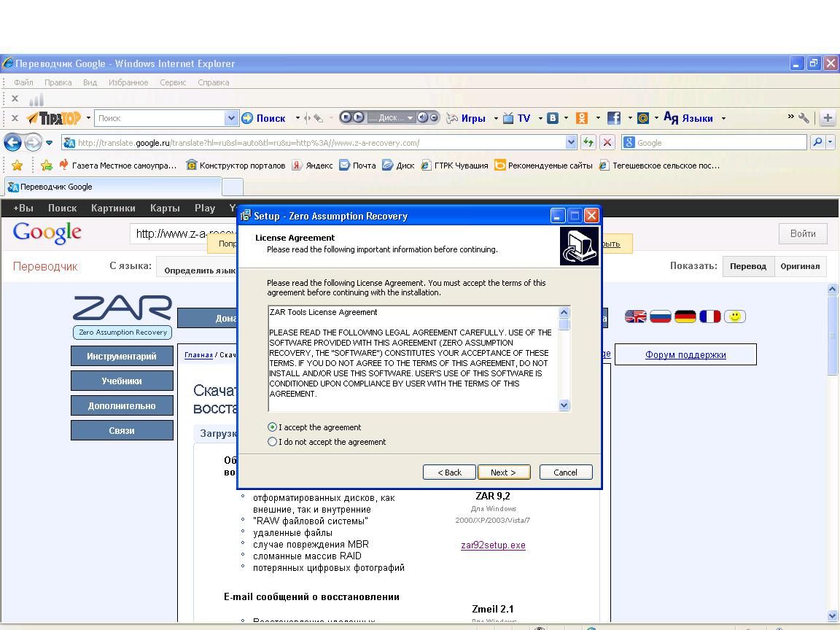Select the English flag on ZAR site

pyautogui.click(x=635, y=316)
